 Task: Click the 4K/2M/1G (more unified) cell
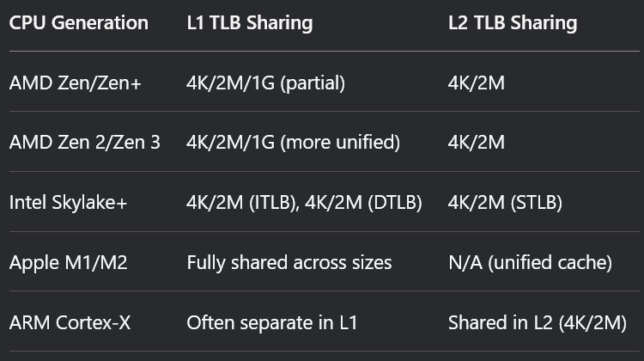tap(293, 143)
